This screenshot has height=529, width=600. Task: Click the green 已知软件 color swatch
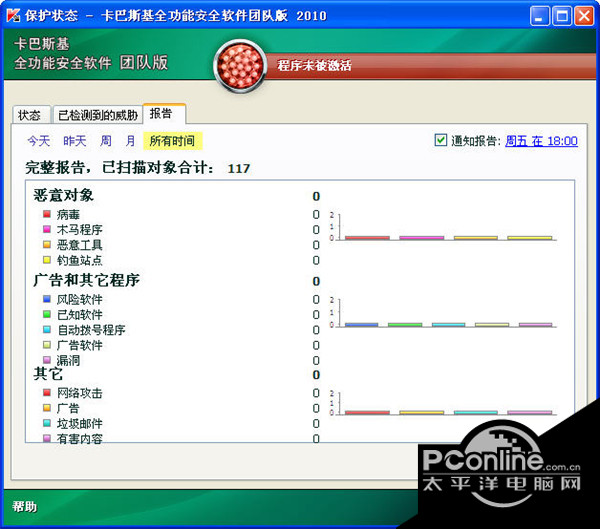coord(47,314)
